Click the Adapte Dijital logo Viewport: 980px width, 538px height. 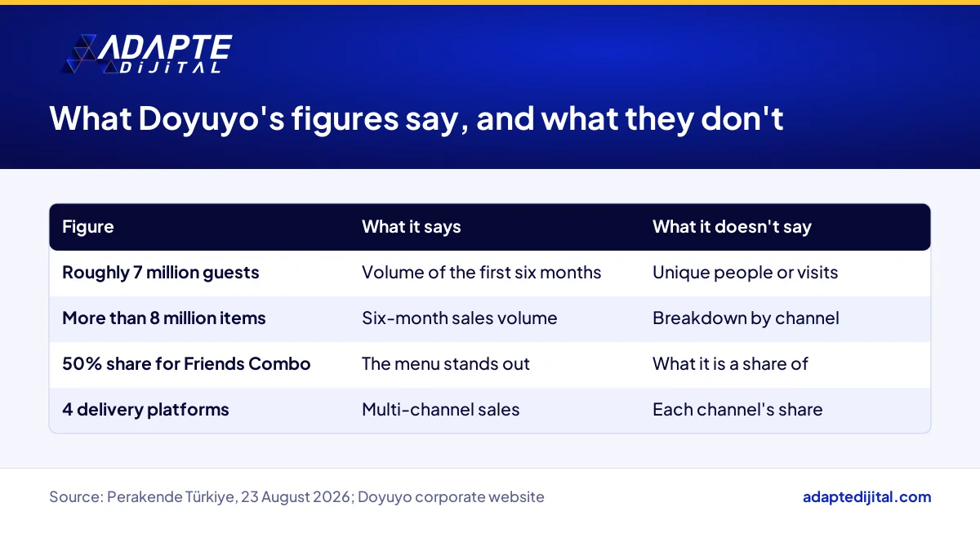pos(147,54)
